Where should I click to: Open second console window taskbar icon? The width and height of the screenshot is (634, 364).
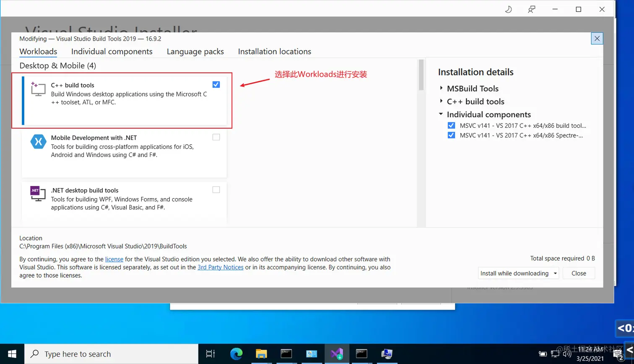(x=361, y=354)
